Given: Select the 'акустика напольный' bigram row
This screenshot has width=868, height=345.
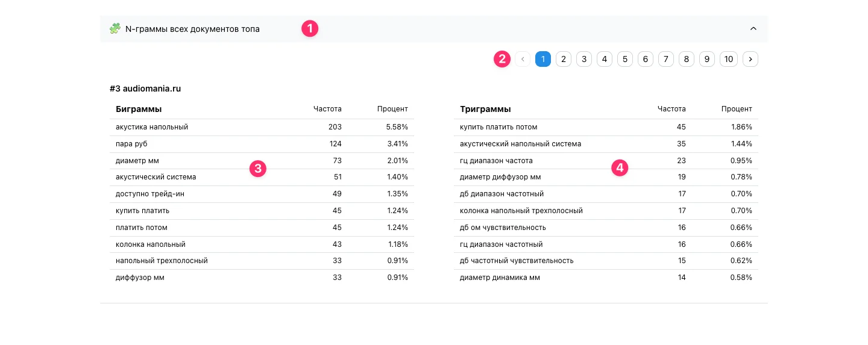Looking at the screenshot, I should [x=262, y=127].
